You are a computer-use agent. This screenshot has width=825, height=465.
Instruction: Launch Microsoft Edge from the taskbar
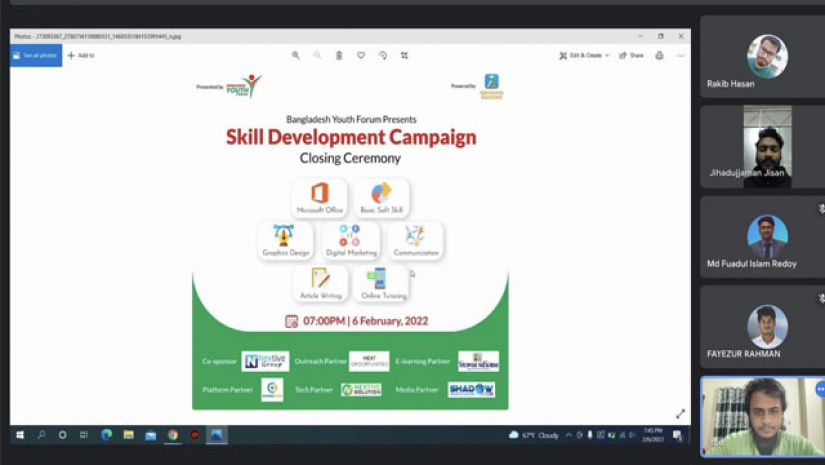106,435
